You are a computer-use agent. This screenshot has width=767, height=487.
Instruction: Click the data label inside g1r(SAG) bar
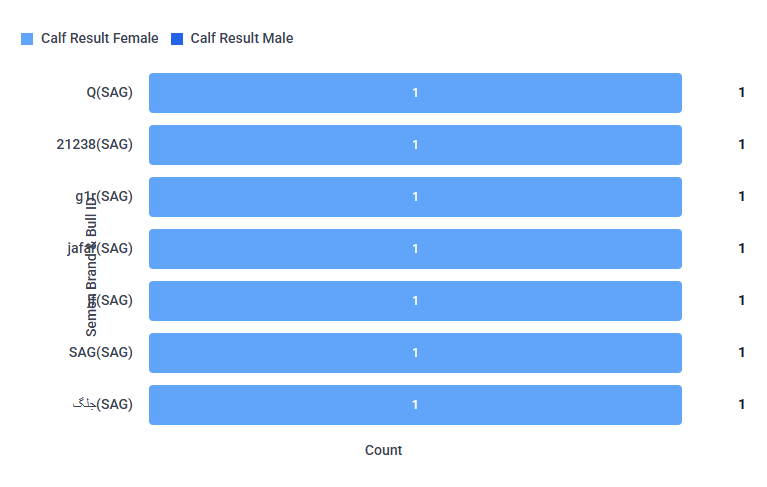pos(415,197)
